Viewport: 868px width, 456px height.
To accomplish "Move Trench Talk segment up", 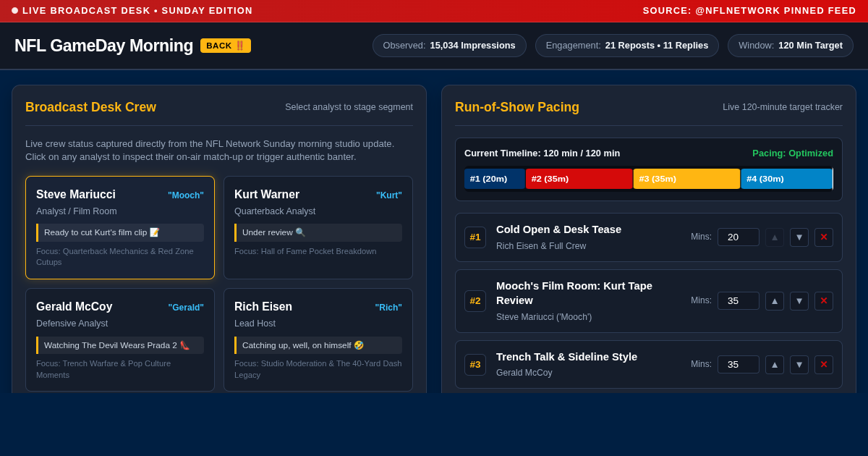I will pyautogui.click(x=775, y=365).
